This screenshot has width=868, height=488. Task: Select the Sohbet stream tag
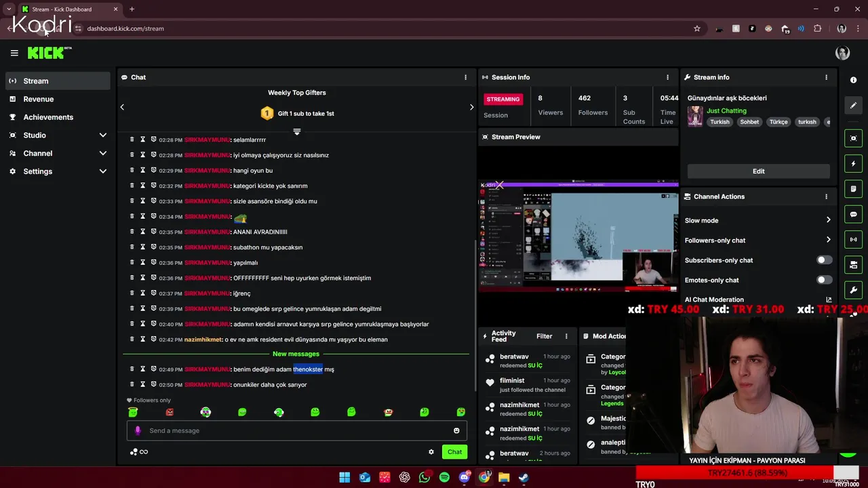[x=749, y=122]
